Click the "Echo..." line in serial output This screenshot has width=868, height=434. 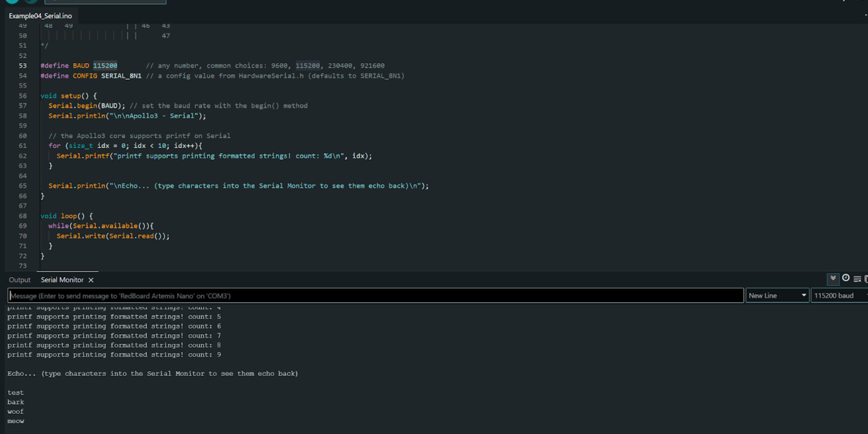[x=152, y=374]
